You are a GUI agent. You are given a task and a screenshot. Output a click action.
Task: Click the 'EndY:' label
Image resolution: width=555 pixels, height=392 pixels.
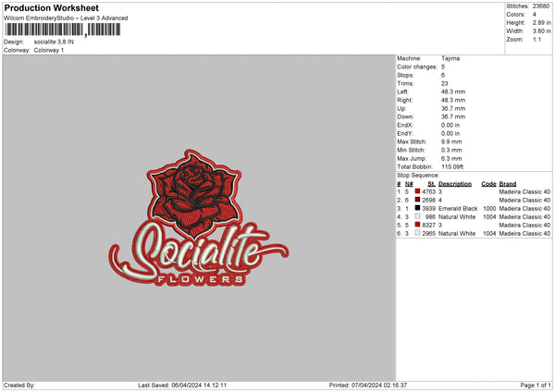coord(405,133)
